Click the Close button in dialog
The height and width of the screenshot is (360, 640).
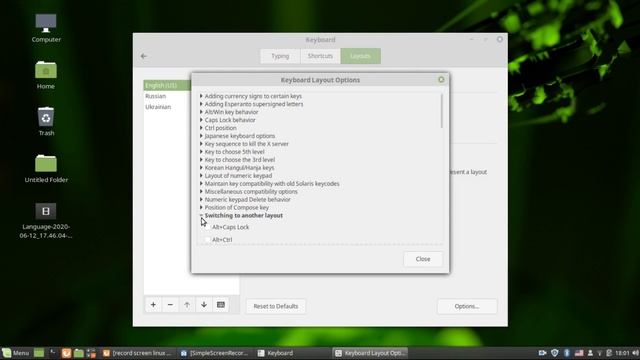pyautogui.click(x=423, y=259)
